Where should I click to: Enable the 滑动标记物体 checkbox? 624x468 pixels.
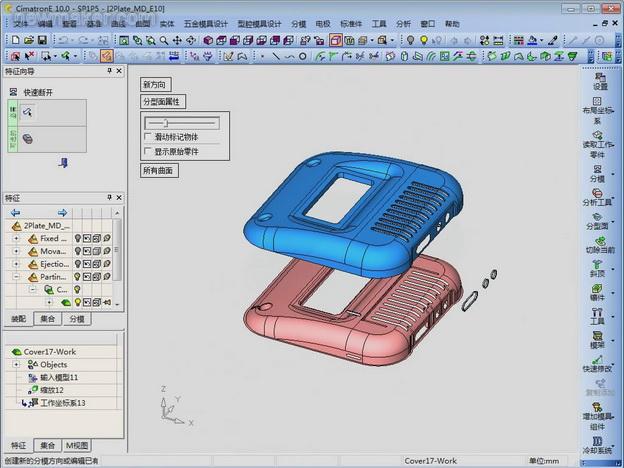148,137
